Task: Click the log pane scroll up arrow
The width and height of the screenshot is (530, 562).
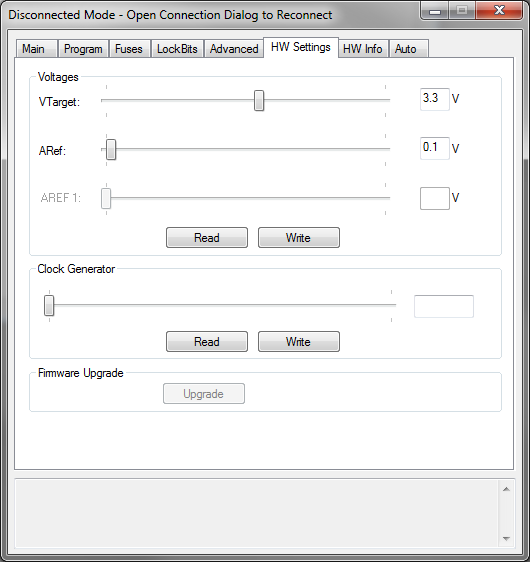Action: point(506,489)
